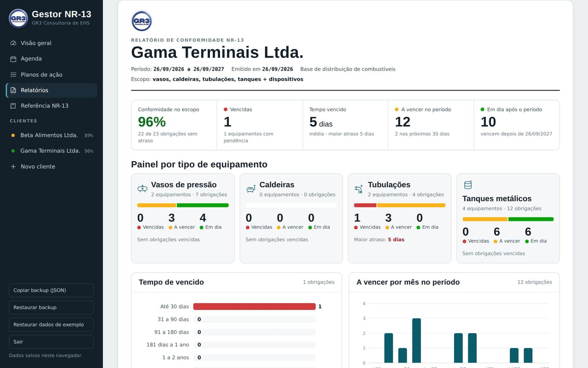The width and height of the screenshot is (588, 368).
Task: Select the Relatórios menu item
Action: 51,90
